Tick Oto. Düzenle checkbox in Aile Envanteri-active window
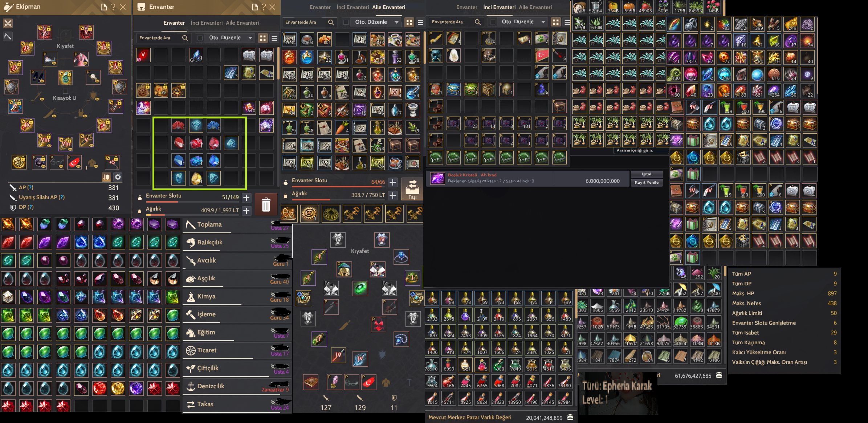 (346, 22)
